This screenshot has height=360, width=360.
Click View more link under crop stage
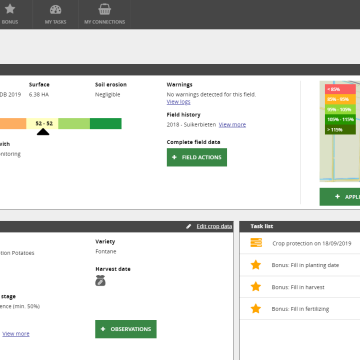[x=16, y=334]
